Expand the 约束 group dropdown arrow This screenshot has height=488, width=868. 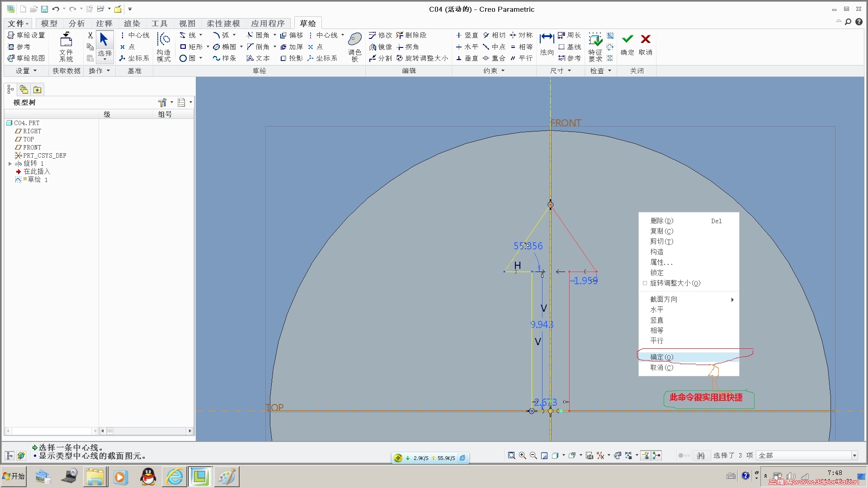click(x=503, y=71)
